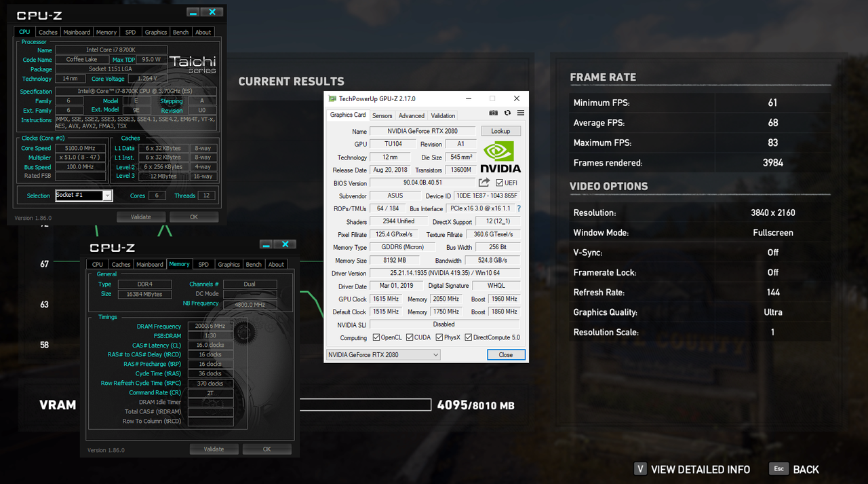This screenshot has height=484, width=868.
Task: Click the Driver Version field in GPU-Z
Action: tap(445, 273)
